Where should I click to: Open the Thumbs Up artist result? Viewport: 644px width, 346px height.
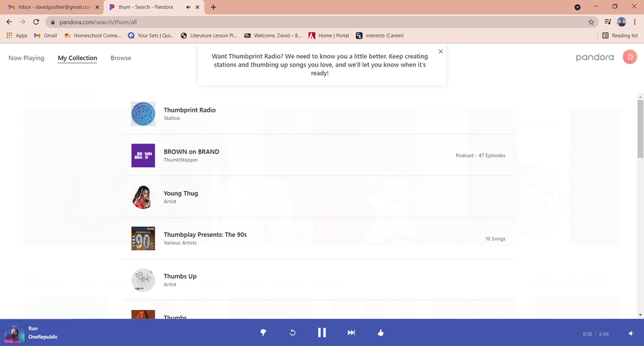pyautogui.click(x=318, y=280)
